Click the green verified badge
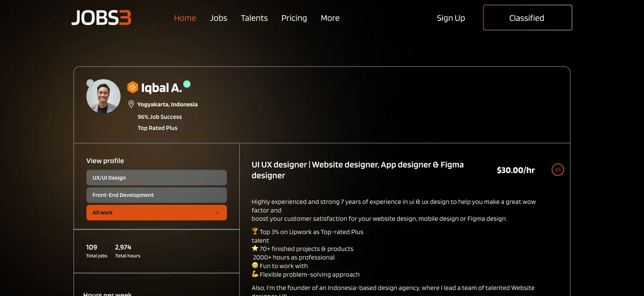The image size is (644, 296). [187, 84]
